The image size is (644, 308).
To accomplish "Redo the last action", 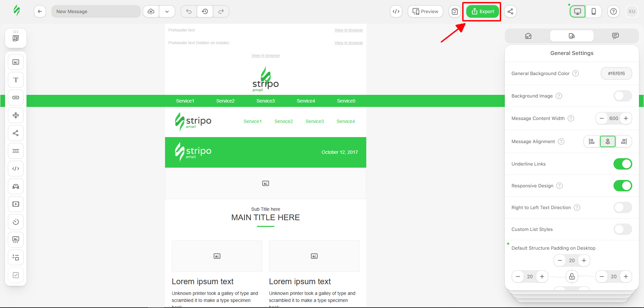I will [x=221, y=11].
